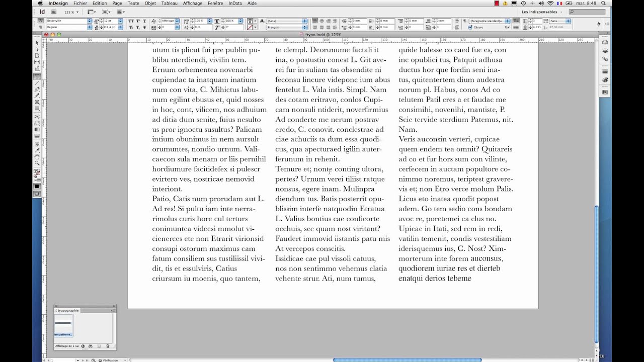Screen dimensions: 644x362
Task: Select the empattement thumbnail in typographie panel
Action: [64, 325]
